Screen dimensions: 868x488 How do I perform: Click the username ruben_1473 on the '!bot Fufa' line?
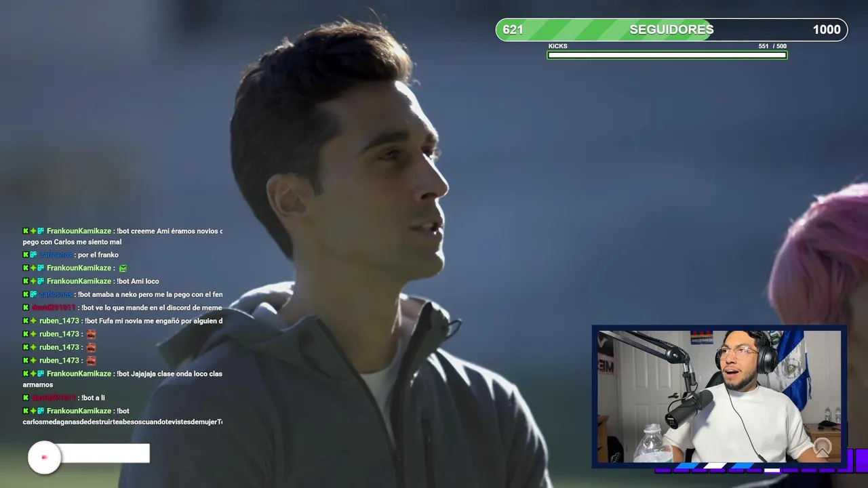coord(59,321)
